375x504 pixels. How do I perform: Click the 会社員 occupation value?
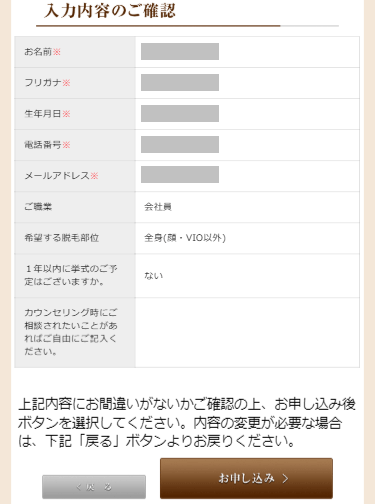click(x=158, y=207)
